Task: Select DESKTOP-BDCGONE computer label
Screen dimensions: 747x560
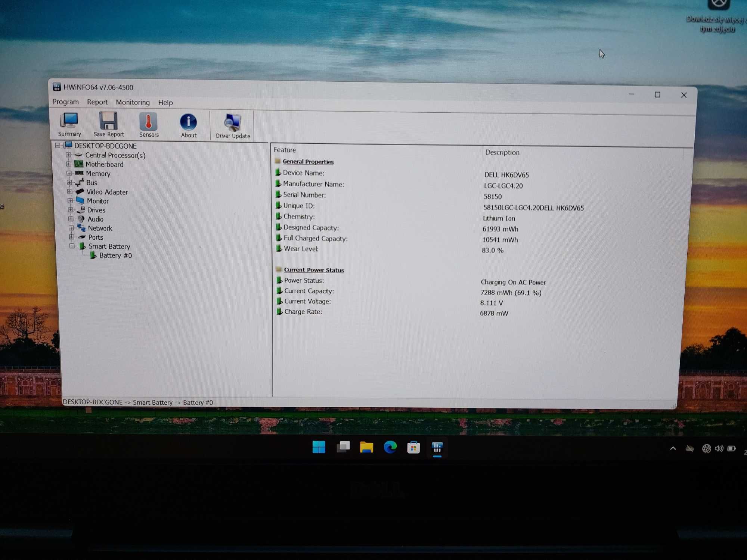Action: tap(105, 146)
